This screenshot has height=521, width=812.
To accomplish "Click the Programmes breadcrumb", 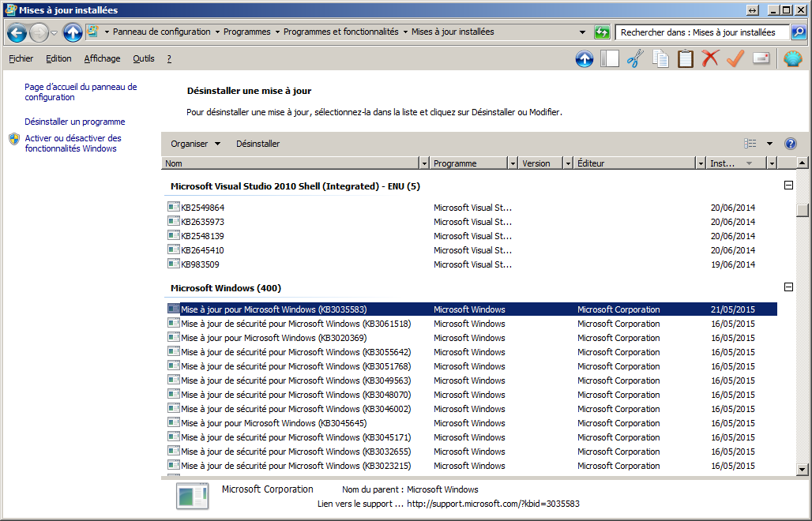I will click(247, 32).
